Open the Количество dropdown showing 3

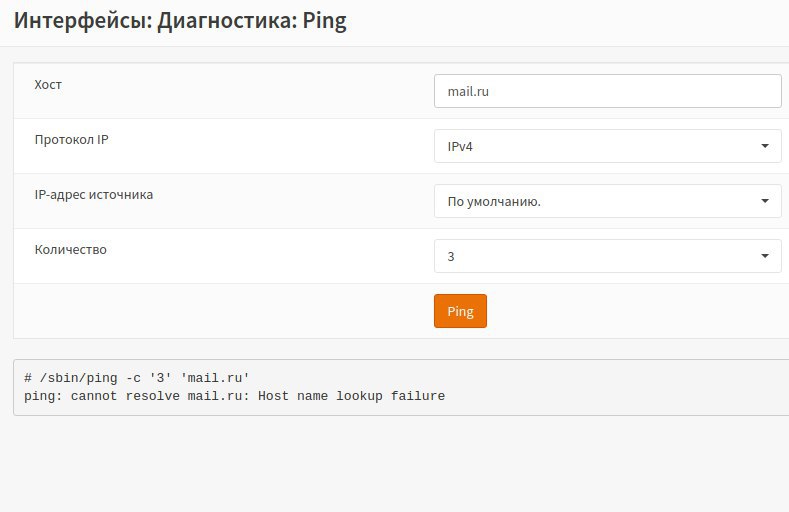[607, 256]
